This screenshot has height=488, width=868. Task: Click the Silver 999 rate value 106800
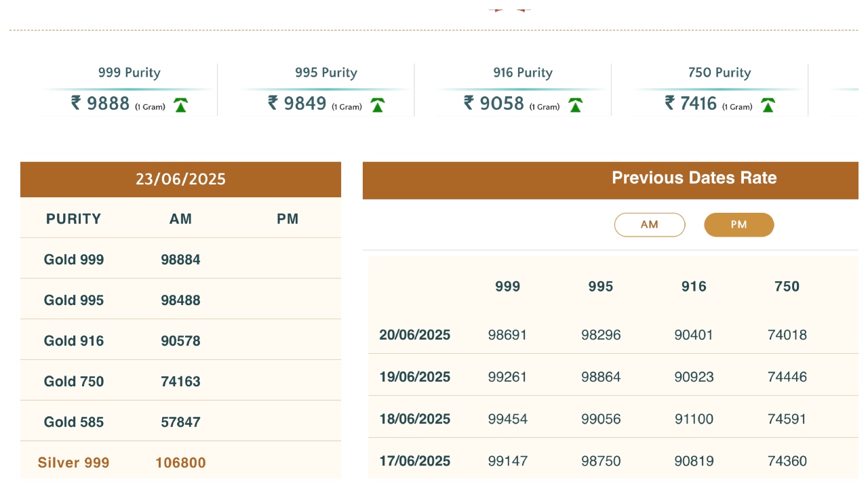coord(180,463)
